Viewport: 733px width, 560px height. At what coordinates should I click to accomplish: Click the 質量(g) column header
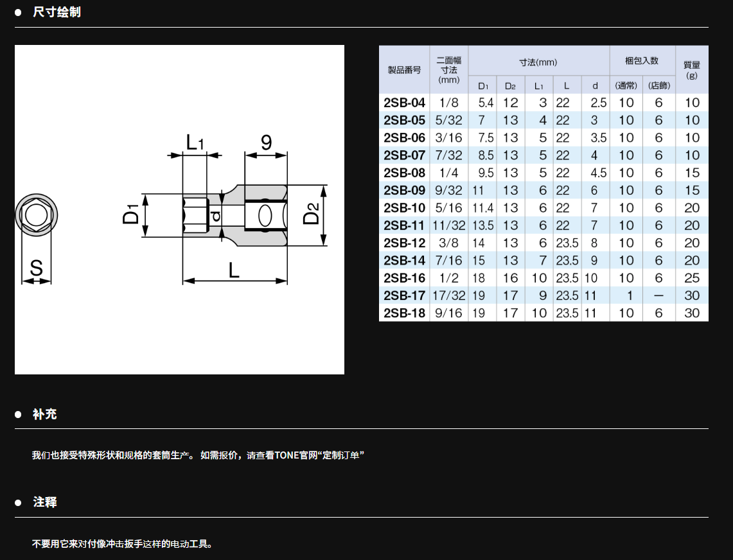pos(692,70)
